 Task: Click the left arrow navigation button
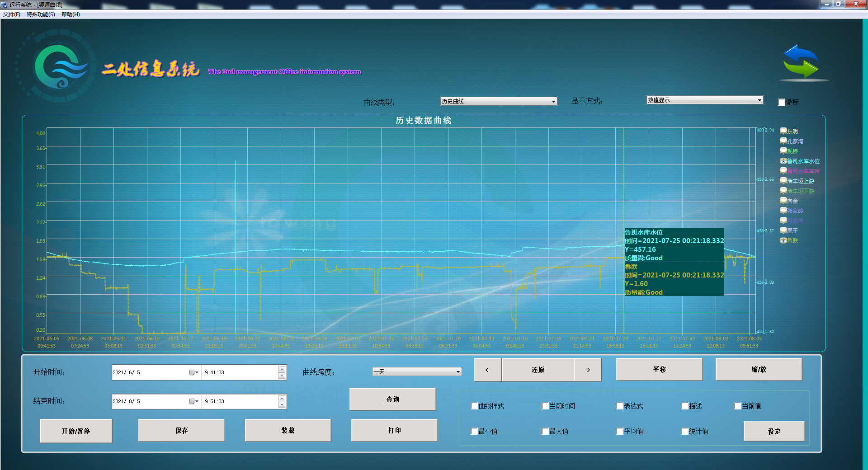(x=488, y=370)
